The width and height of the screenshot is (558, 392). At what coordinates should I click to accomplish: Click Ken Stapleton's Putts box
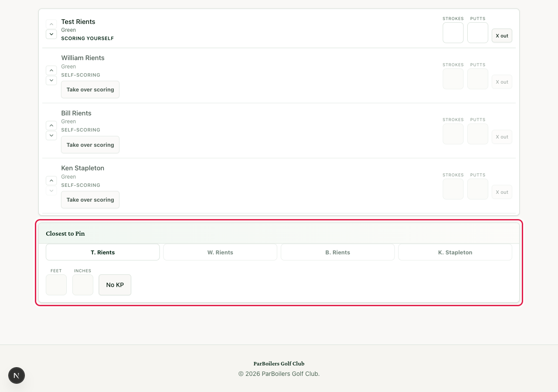point(478,189)
